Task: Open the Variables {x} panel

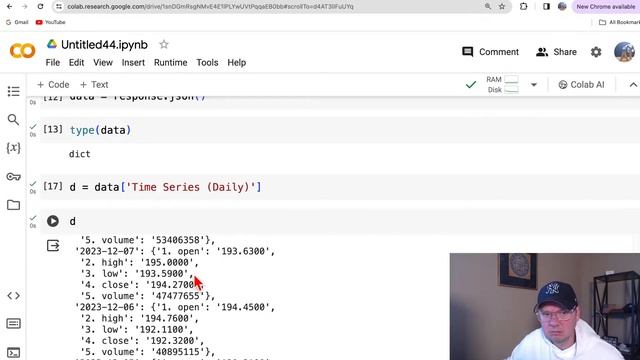Action: click(x=13, y=148)
